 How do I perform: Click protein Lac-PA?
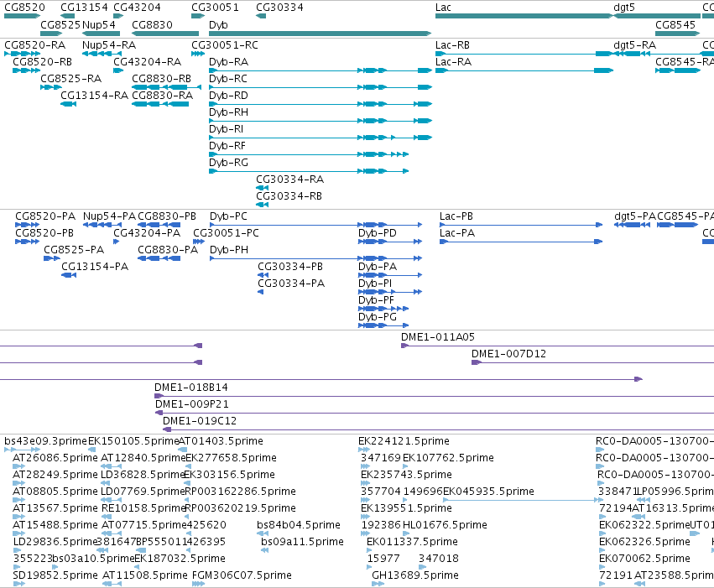[456, 233]
